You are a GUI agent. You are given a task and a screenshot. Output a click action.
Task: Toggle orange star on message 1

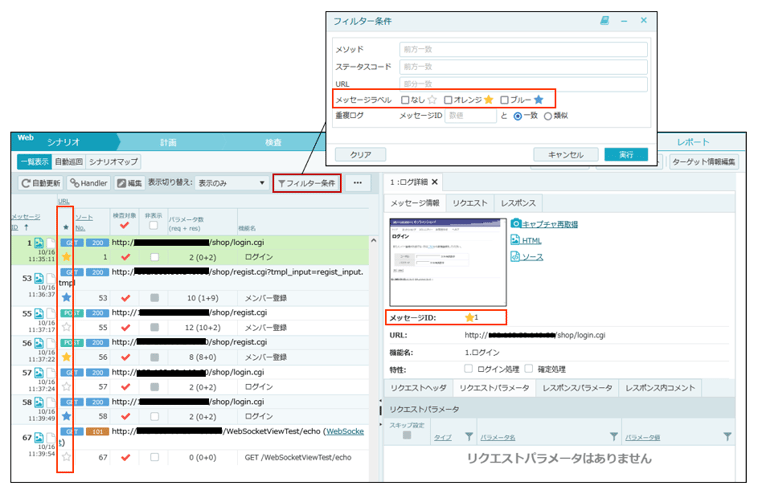click(x=66, y=257)
